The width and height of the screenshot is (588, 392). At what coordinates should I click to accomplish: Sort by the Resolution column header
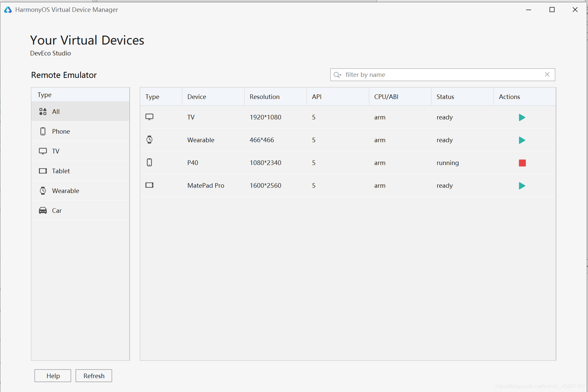pos(275,97)
